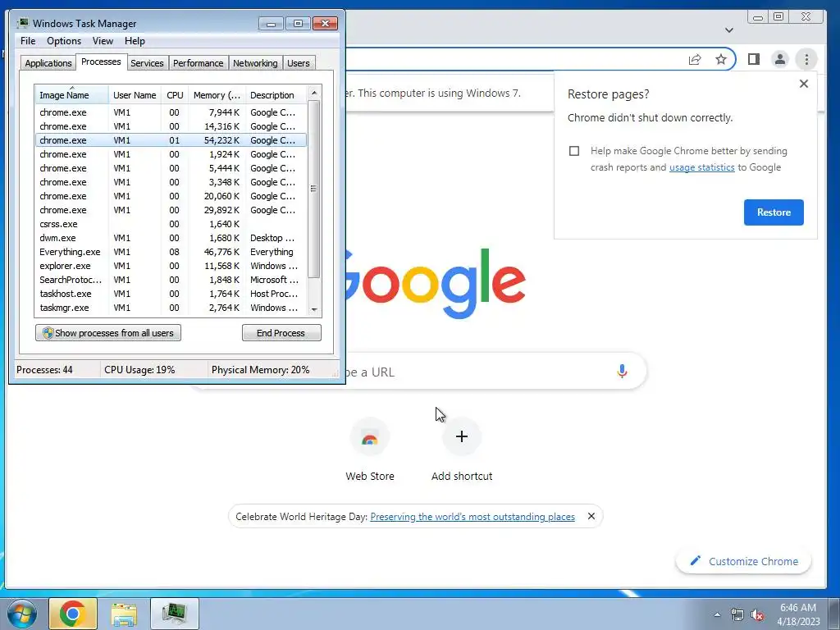Switch to the Services tab
The height and width of the screenshot is (630, 840).
147,63
